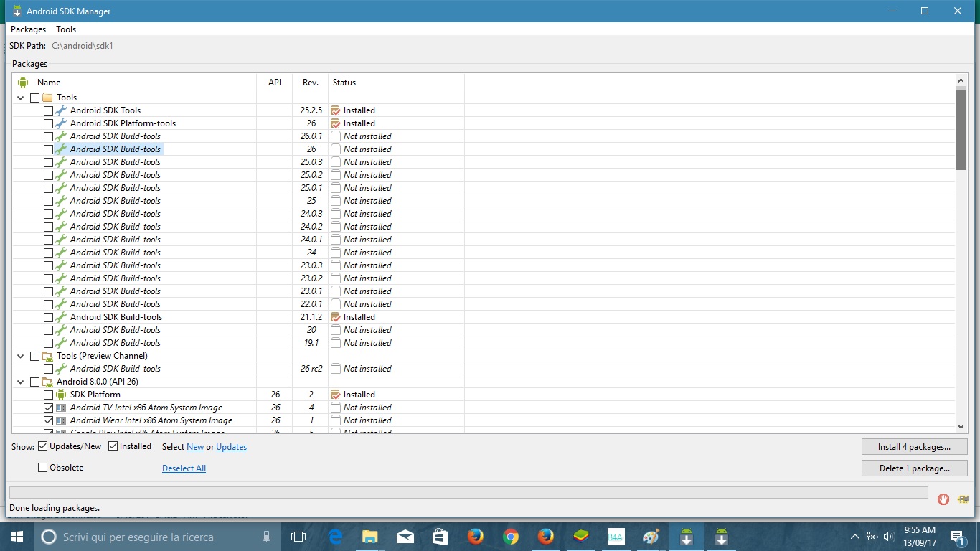Viewport: 980px width, 551px height.
Task: Open the Packages menu
Action: pos(29,29)
